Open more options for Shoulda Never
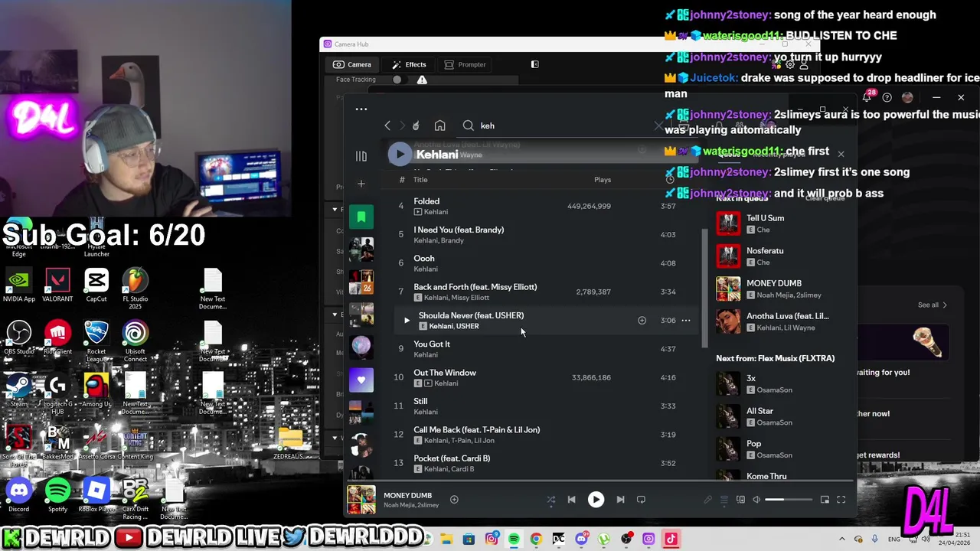980x551 pixels. point(686,321)
